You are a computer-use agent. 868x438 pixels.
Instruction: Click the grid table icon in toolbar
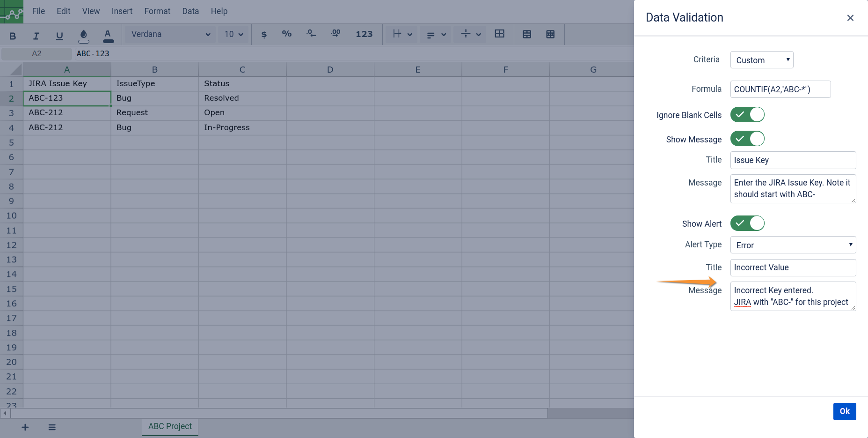(550, 34)
